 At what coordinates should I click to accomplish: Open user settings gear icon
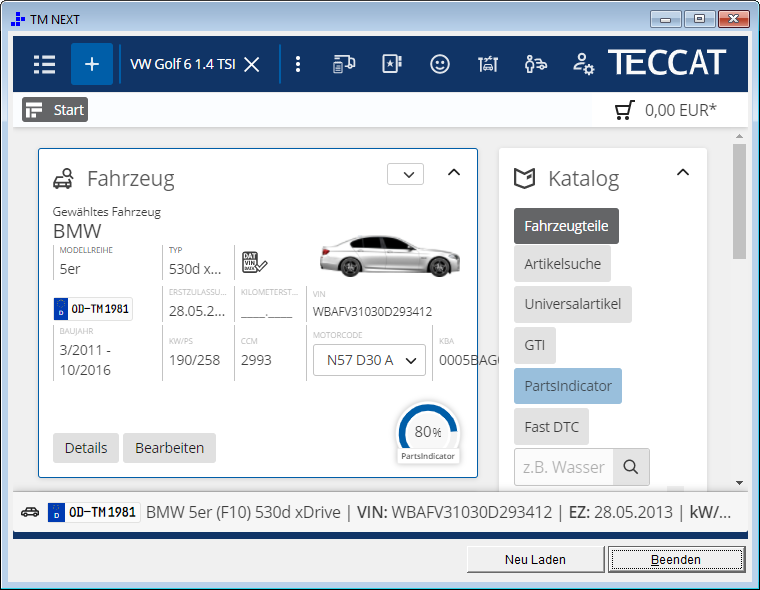click(584, 64)
